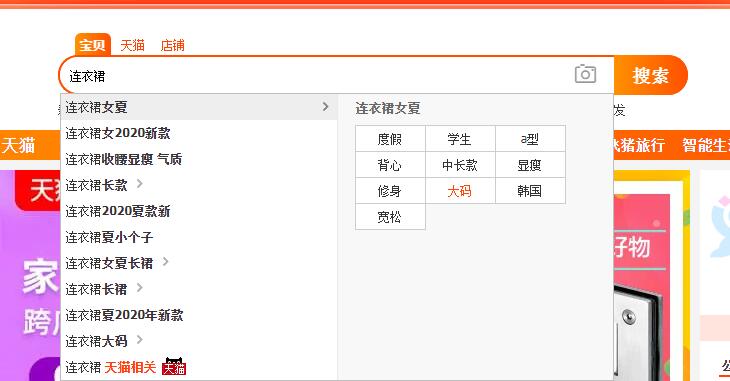
Task: Expand chevron beside 连衣裙大码
Action: (x=140, y=340)
